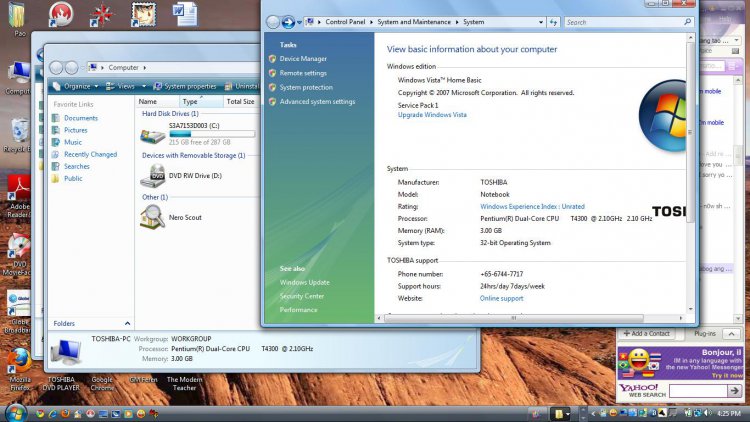Go forward in the System window

coord(288,22)
